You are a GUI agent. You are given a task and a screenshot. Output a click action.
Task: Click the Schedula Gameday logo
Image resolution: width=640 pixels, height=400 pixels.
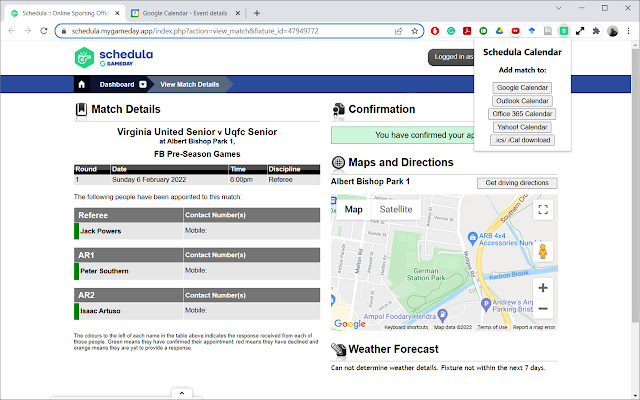tap(114, 57)
